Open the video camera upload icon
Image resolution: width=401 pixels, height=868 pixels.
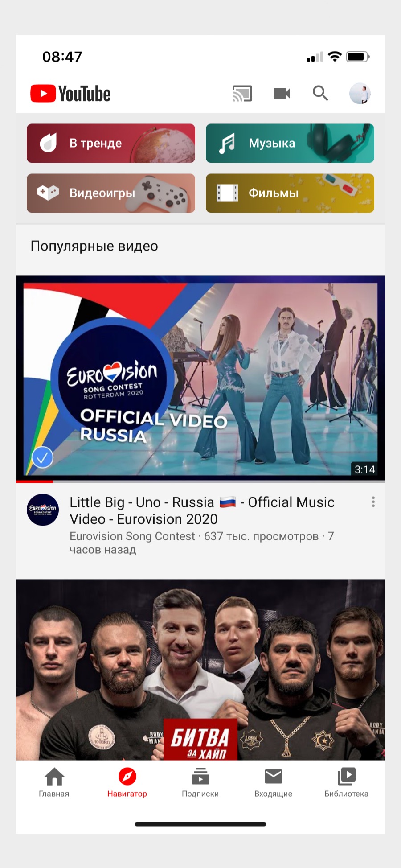click(x=282, y=94)
